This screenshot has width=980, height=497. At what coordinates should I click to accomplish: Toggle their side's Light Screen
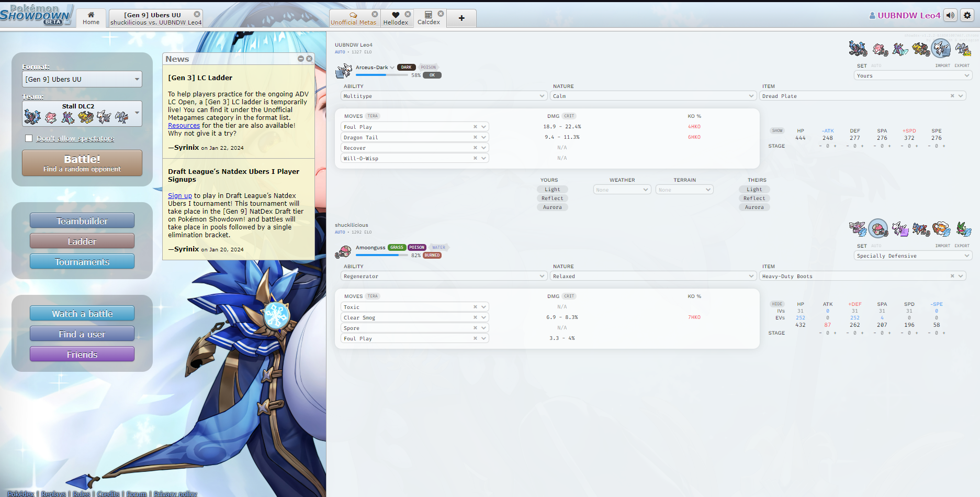(754, 190)
